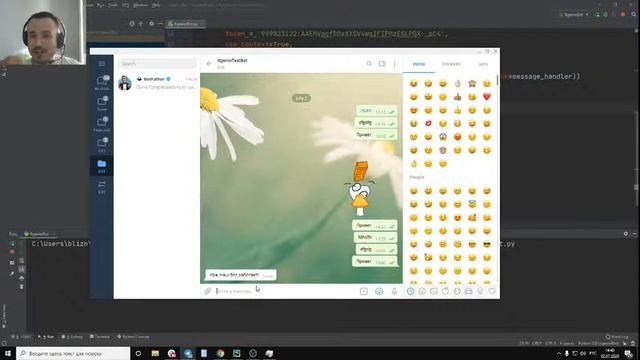
Task: Click the sticker in the chat
Action: coord(360,188)
